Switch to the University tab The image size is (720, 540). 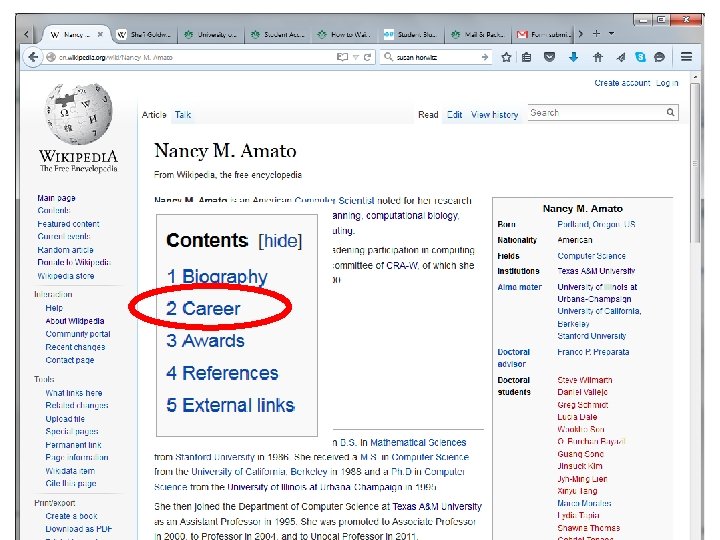coord(210,34)
